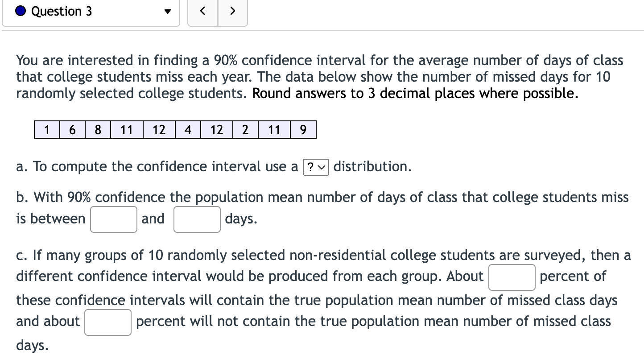Click the percent box after and about in part c
This screenshot has width=644, height=355.
[107, 322]
